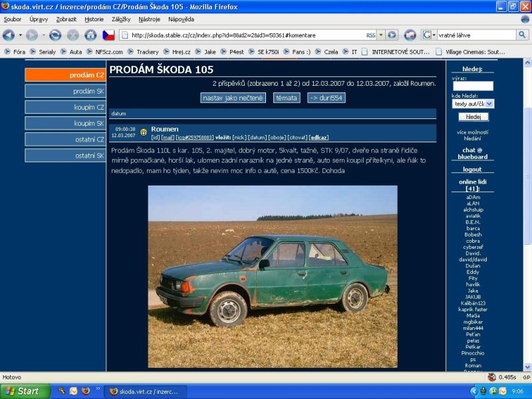This screenshot has width=532, height=399.
Task: Select the 'prodám CZ' section
Action: (65, 75)
